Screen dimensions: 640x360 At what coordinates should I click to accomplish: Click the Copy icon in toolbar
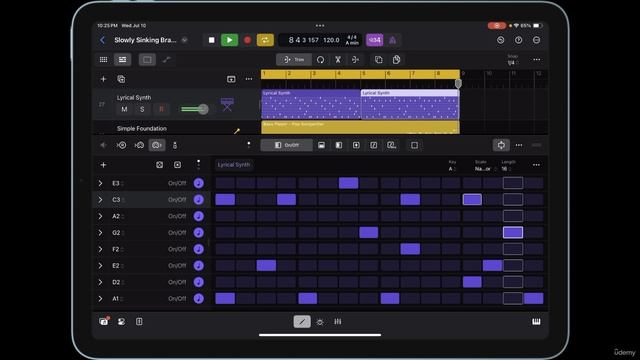pos(378,60)
